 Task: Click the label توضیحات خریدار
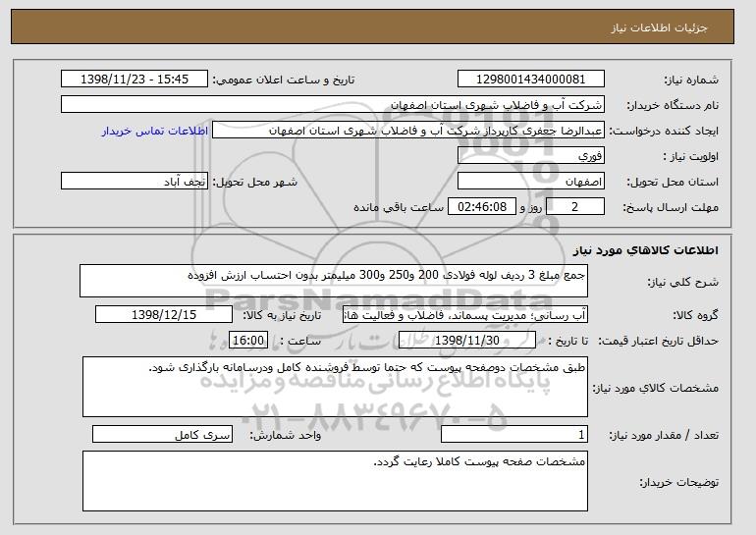(679, 482)
